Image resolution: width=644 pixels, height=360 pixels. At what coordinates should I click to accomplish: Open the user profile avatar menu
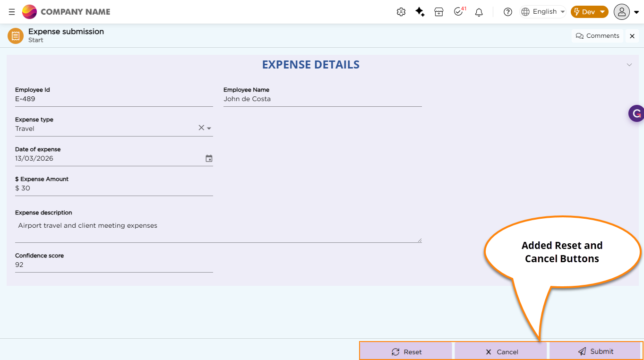tap(626, 12)
